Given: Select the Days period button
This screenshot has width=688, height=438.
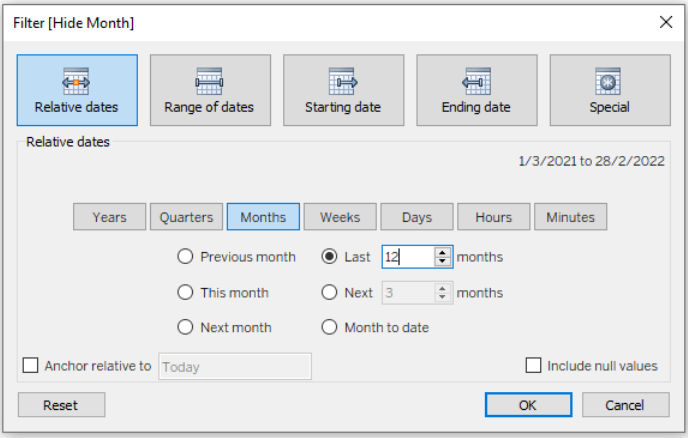Looking at the screenshot, I should 417,217.
